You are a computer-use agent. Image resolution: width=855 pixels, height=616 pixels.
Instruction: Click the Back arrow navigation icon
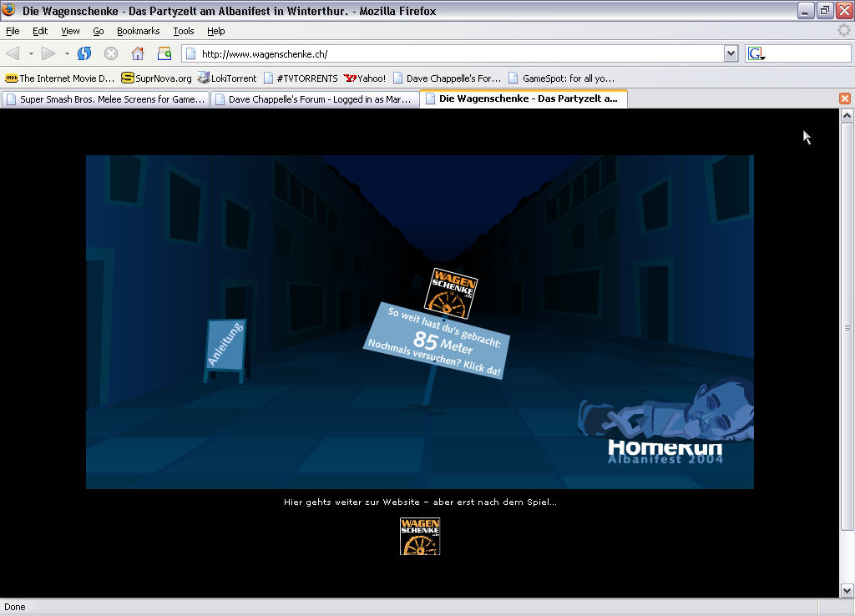13,53
